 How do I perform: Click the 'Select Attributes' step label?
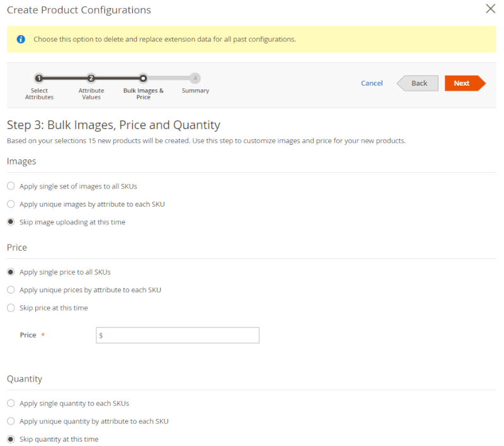point(39,94)
